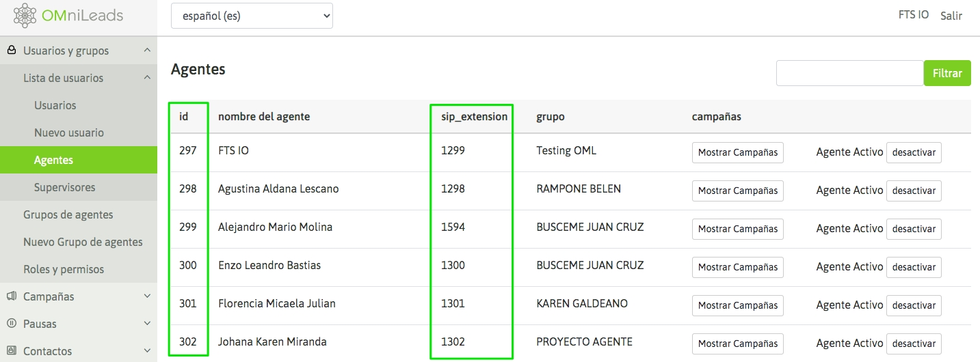Deactivate agent Alejandro Mario Molina
Image resolution: width=980 pixels, height=362 pixels.
tap(914, 229)
